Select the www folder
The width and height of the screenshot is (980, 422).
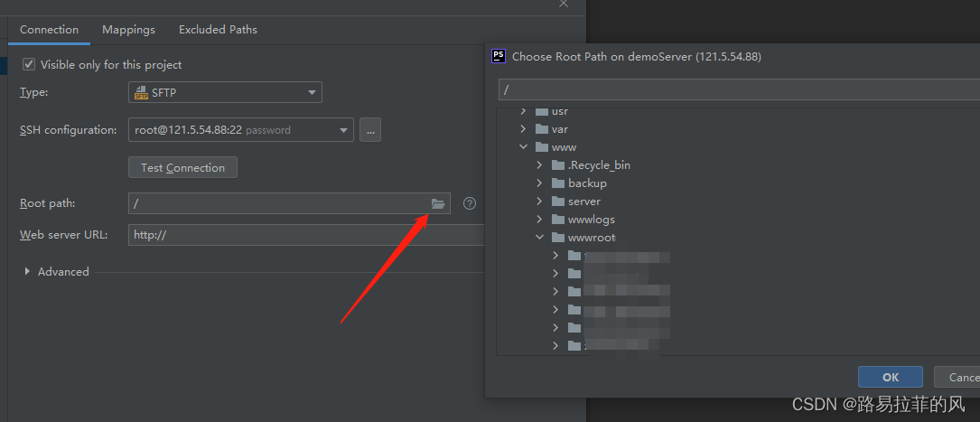tap(565, 147)
